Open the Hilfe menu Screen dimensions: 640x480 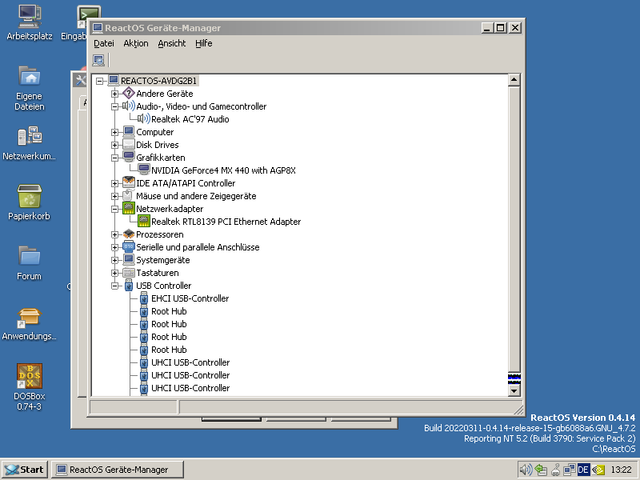coord(204,43)
